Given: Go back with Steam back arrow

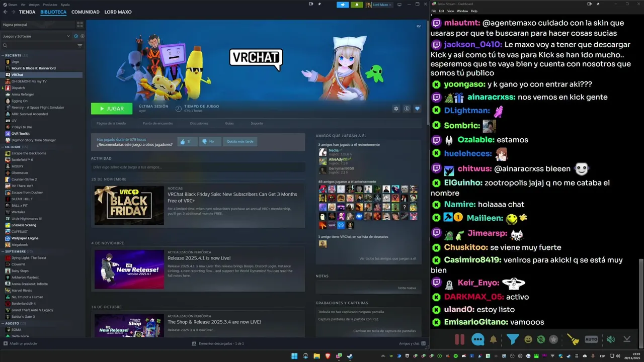Looking at the screenshot, I should click(6, 12).
